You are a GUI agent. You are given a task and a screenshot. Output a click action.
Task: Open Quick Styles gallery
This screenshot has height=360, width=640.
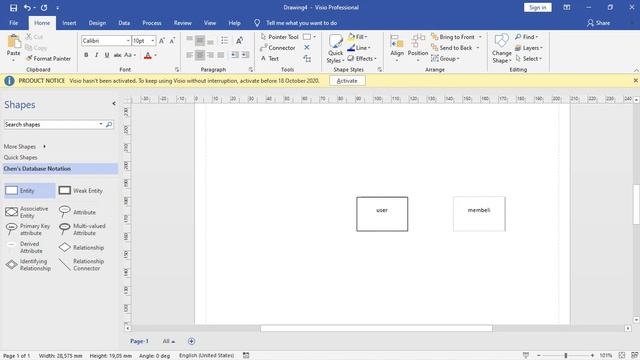pos(336,49)
